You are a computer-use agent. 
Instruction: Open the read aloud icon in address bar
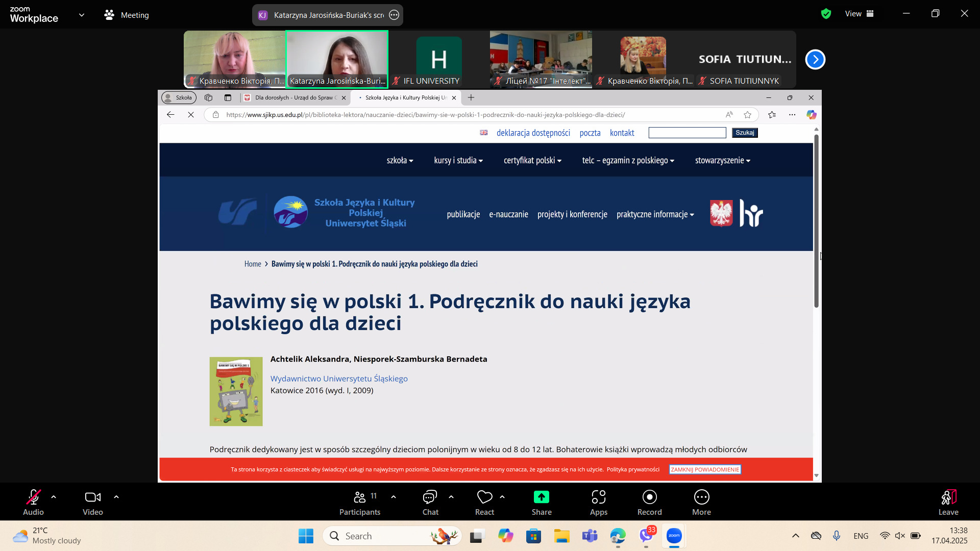[729, 115]
